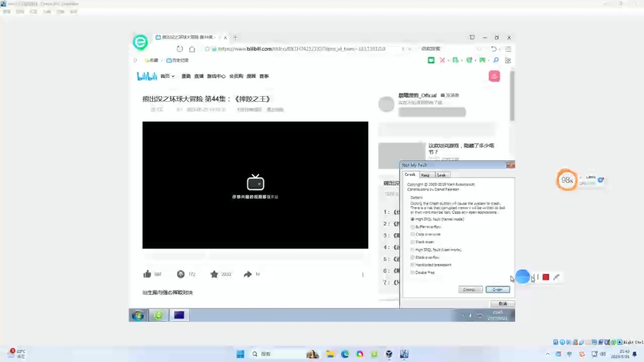Click the pink upload button on bilibili
Viewport: 644px width, 362px height.
[x=494, y=76]
